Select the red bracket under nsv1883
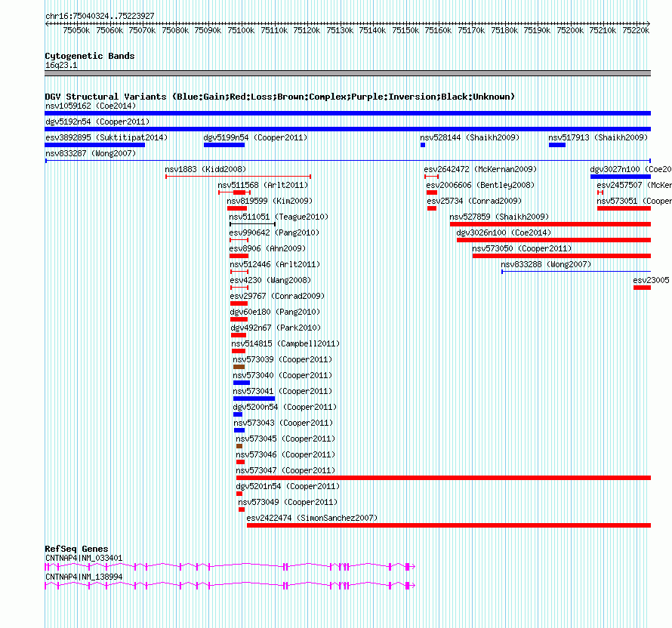Viewport: 672px width, 628px height. [x=238, y=177]
